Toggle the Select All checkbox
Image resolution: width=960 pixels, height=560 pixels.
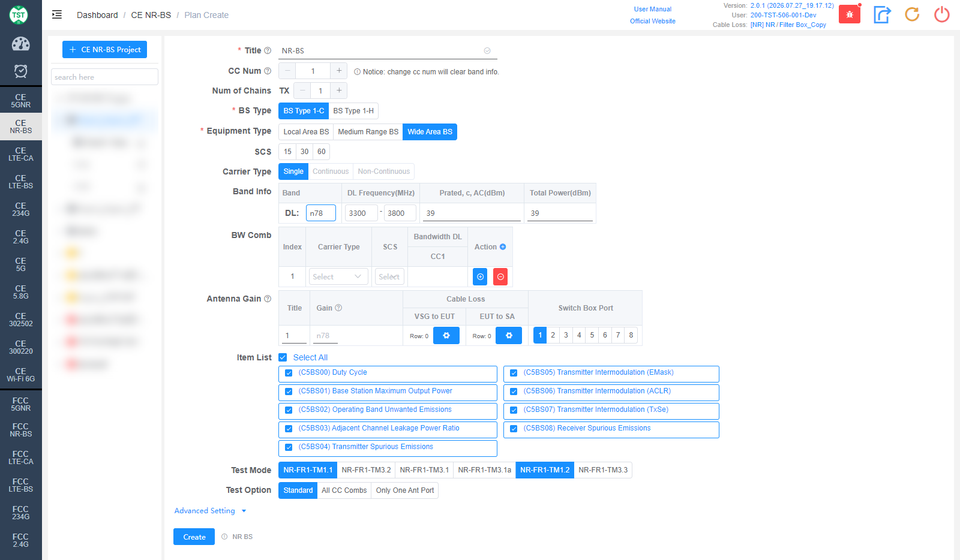(x=283, y=357)
